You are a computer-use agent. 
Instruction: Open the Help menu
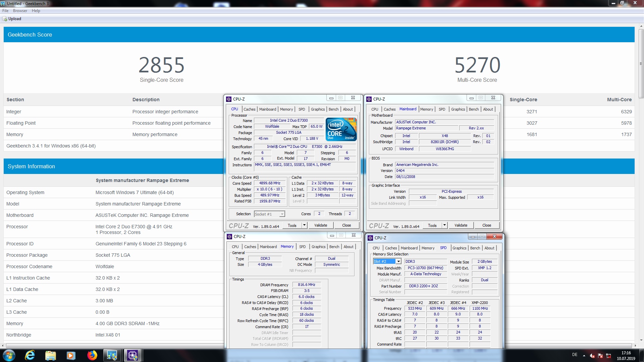click(x=36, y=11)
